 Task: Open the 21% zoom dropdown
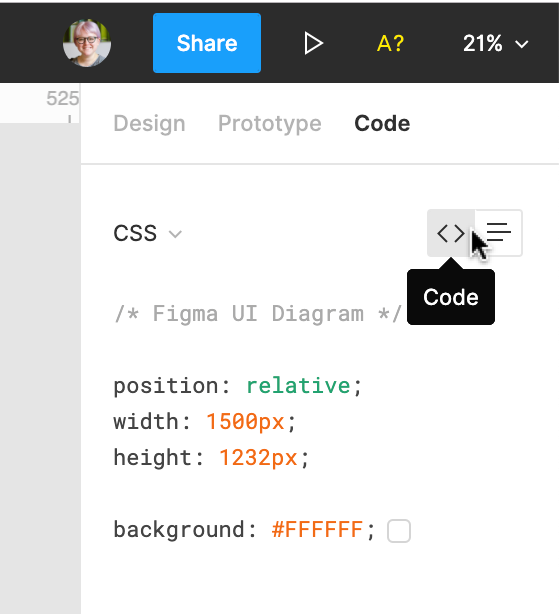(x=496, y=43)
